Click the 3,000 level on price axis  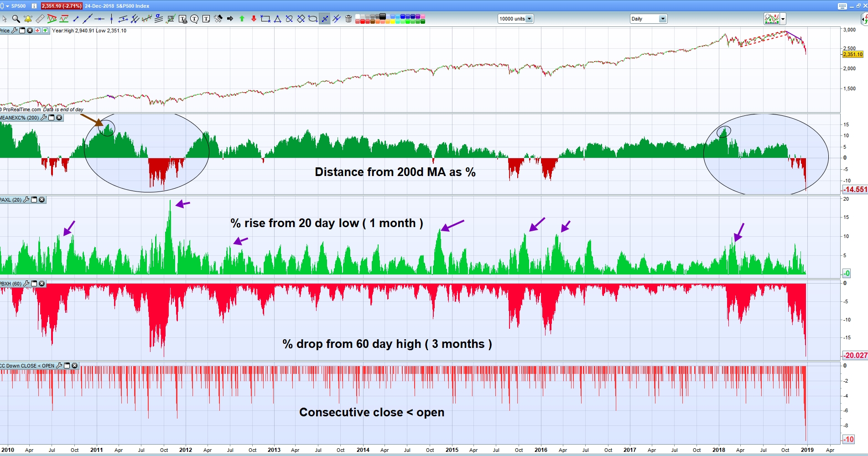849,30
